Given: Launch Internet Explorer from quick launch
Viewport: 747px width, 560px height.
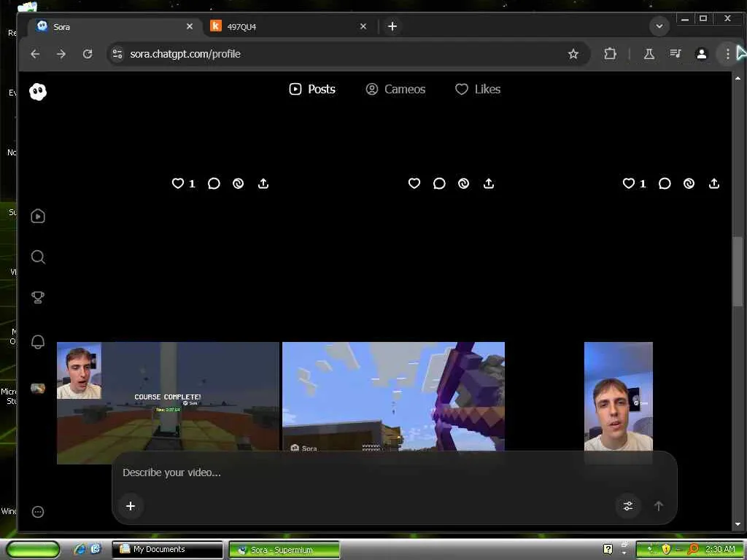Looking at the screenshot, I should [x=80, y=550].
